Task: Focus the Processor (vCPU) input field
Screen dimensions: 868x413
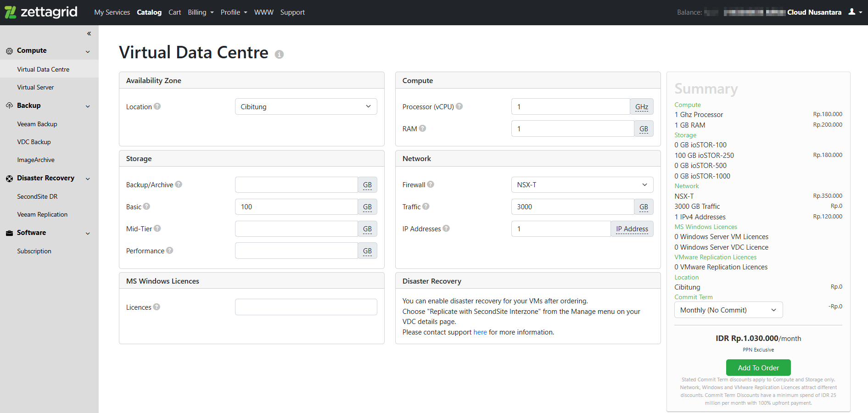Action: [x=571, y=106]
